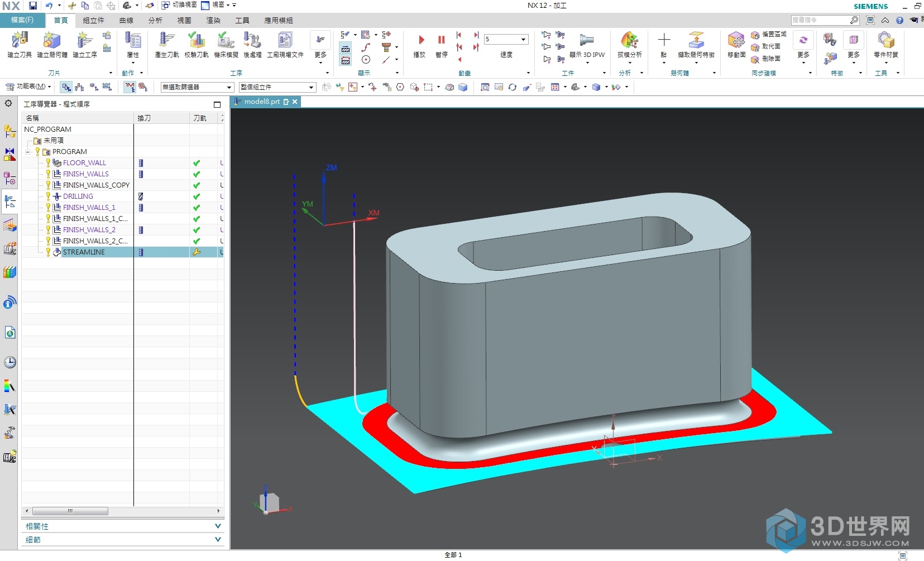Screen dimensions: 924x561
Task: Click the Save icon in quick access toolbar
Action: pyautogui.click(x=33, y=6)
